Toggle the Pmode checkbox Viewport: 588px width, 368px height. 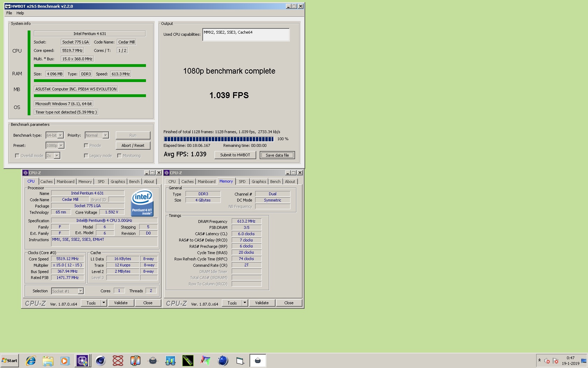tap(86, 145)
